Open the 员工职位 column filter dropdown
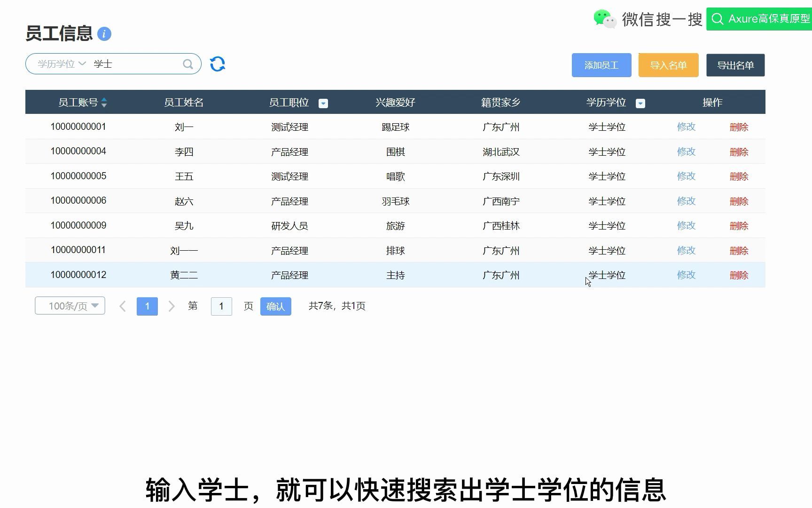Screen dimensions: 812x508 tap(323, 103)
